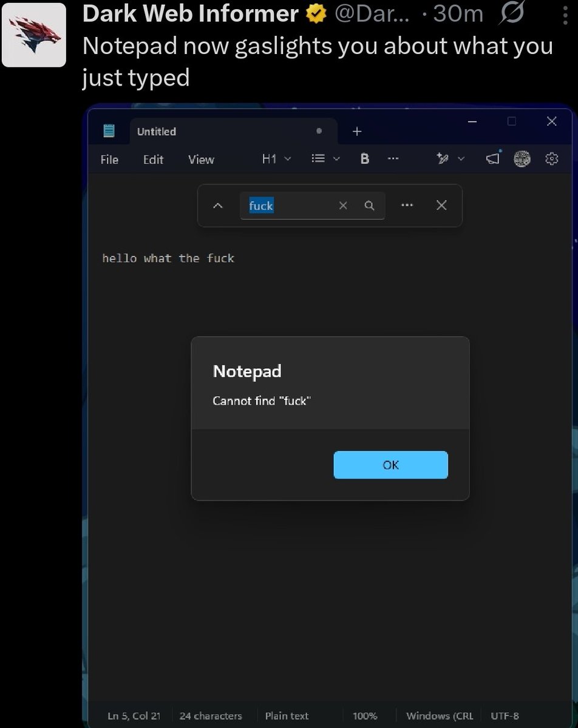Click the Notepad app icon in title bar
This screenshot has height=728, width=578.
point(109,130)
